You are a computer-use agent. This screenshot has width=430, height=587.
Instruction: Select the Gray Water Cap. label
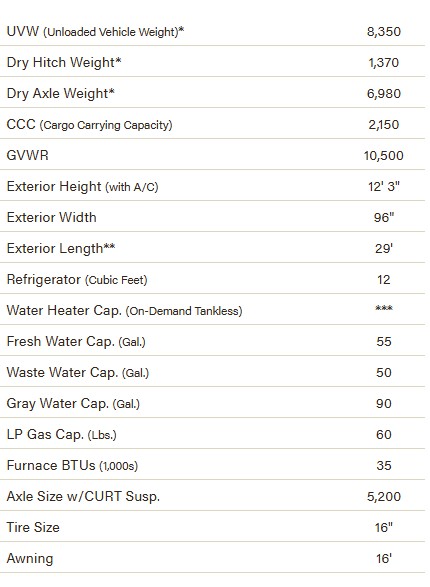tap(73, 404)
